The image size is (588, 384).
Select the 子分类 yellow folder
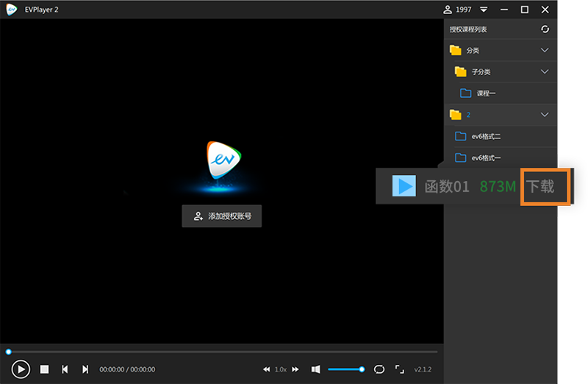coord(461,71)
